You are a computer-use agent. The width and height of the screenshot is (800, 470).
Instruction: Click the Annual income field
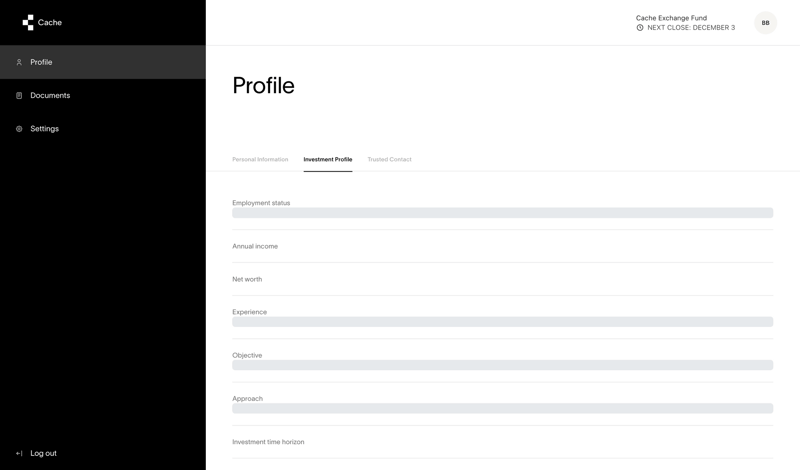click(502, 247)
